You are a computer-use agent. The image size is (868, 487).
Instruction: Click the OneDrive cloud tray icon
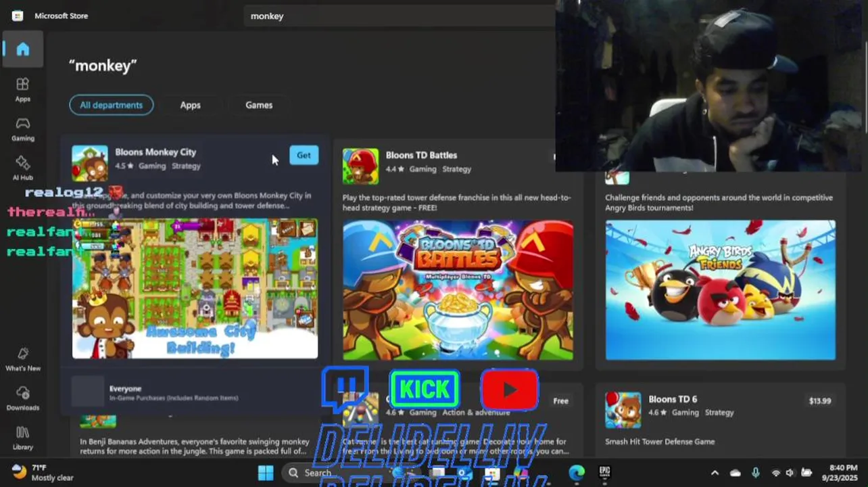pyautogui.click(x=736, y=473)
